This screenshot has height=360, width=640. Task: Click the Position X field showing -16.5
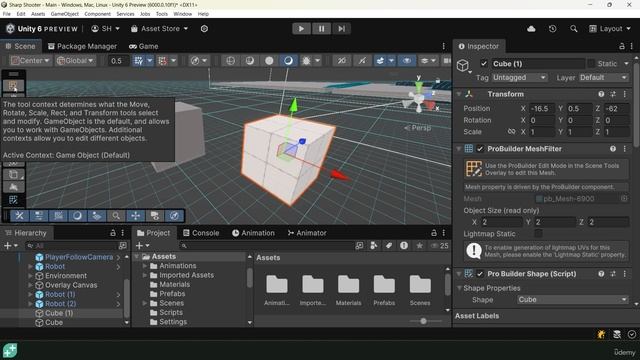click(x=542, y=109)
